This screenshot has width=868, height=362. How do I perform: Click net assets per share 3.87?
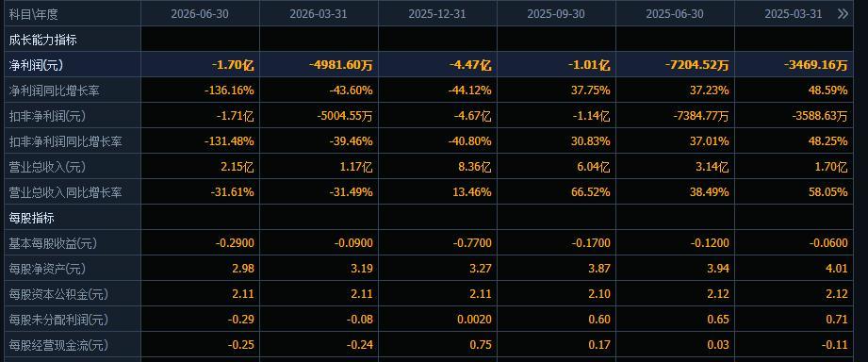(600, 269)
